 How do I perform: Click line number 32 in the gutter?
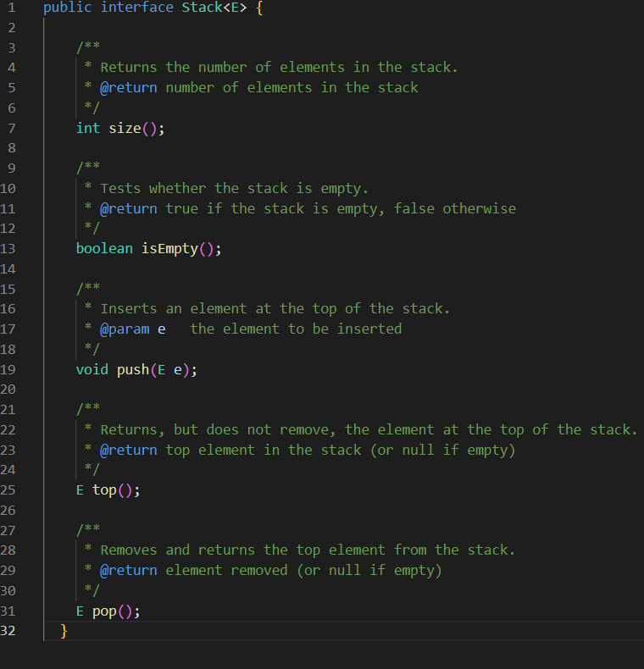[x=8, y=630]
